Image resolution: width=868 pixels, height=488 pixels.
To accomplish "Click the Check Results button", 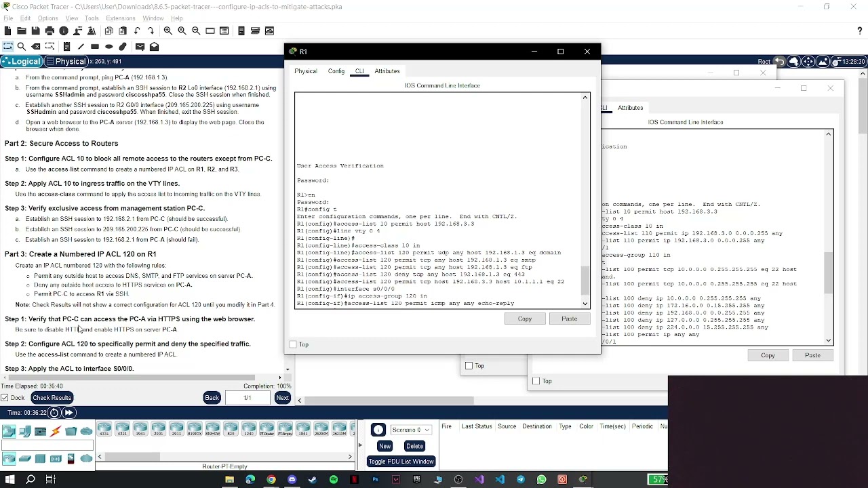I will point(52,398).
